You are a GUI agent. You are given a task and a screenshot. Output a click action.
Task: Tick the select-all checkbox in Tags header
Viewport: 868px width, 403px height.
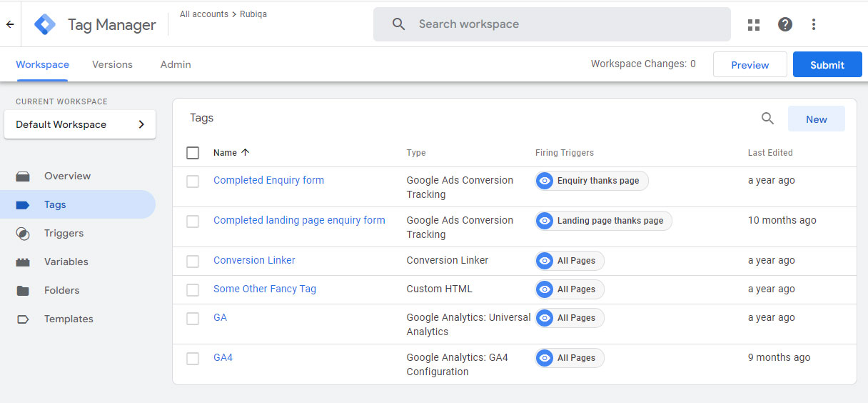(193, 153)
